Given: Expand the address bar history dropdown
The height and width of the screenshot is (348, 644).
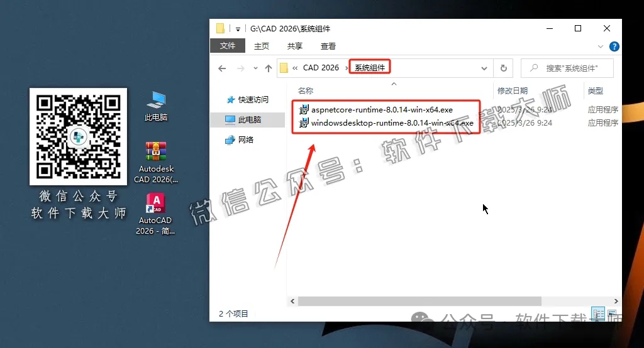Looking at the screenshot, I should coord(484,68).
